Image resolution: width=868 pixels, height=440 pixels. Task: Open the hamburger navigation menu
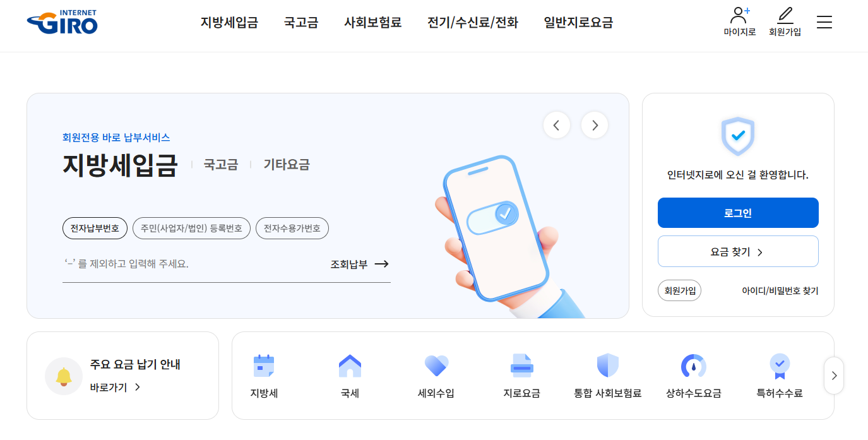824,21
